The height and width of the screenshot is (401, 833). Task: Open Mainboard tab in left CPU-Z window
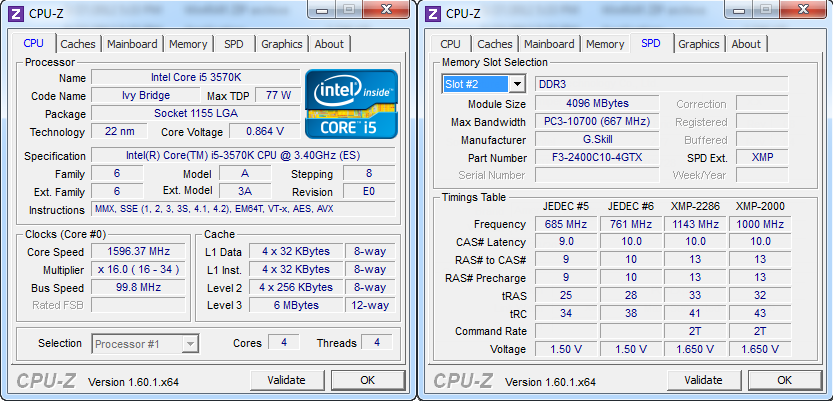click(x=132, y=44)
